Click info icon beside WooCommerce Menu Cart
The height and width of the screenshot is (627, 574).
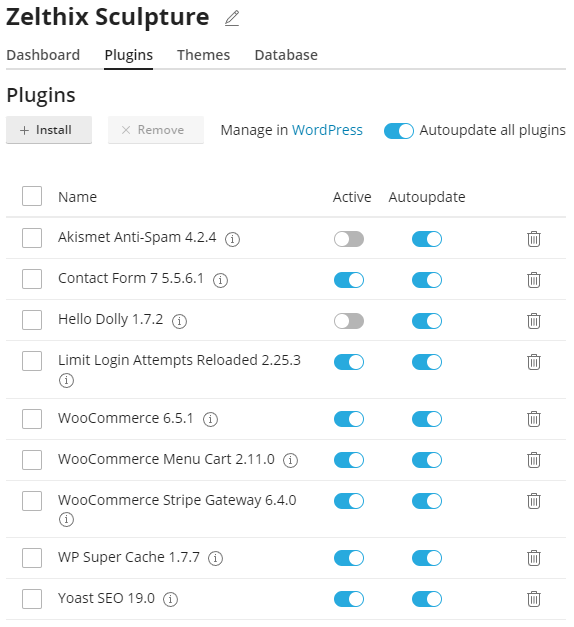[x=290, y=460]
